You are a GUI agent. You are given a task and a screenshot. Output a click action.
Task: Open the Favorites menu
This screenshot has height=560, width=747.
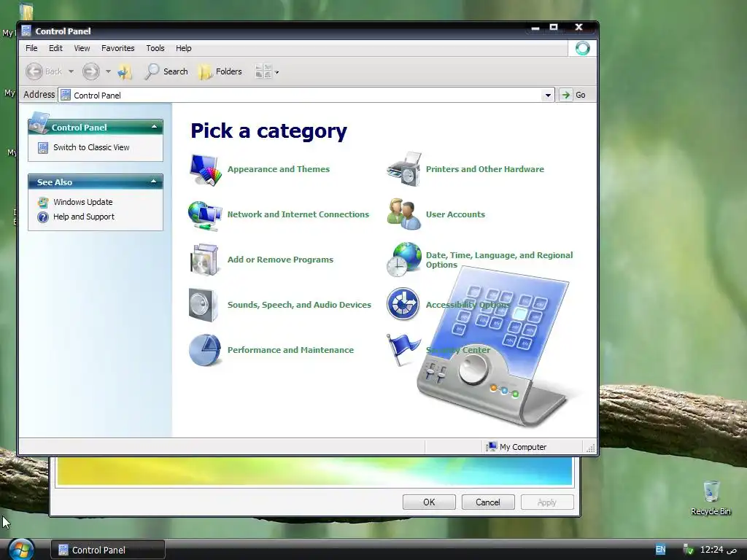click(117, 48)
